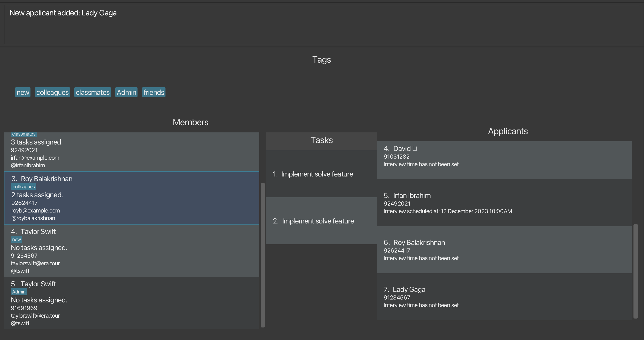The height and width of the screenshot is (340, 644).
Task: Select applicant Lady Gaga
Action: (504, 297)
